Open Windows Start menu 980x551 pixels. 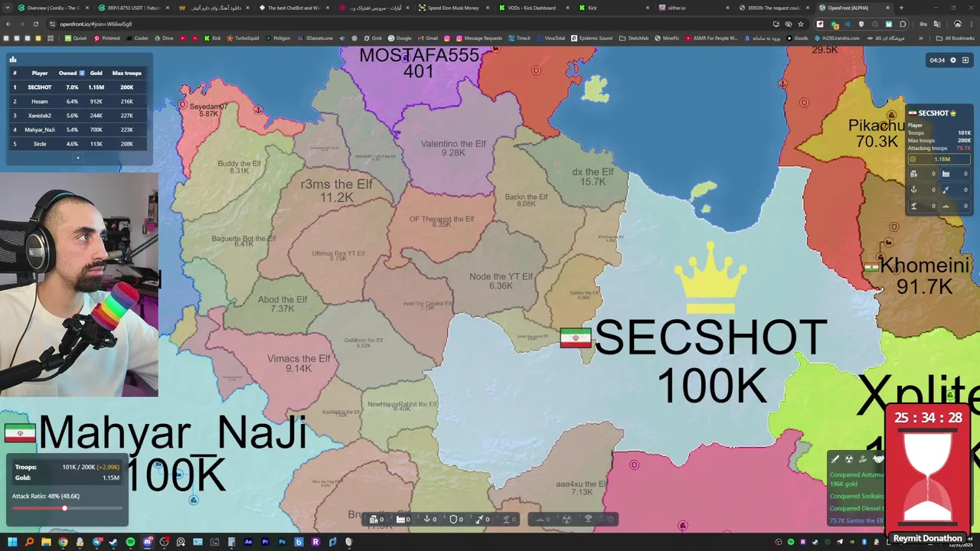[12, 543]
